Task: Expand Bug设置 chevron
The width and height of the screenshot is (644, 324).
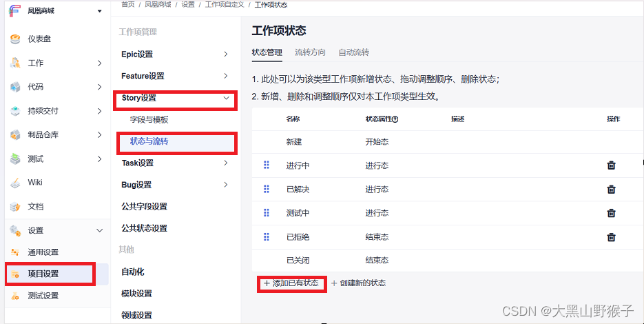Action: 225,185
